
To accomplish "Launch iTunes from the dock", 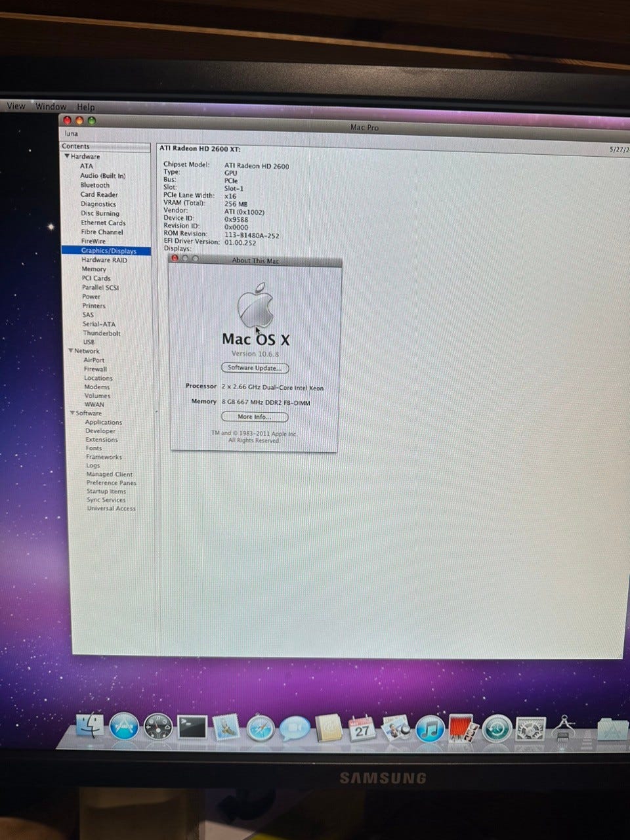I will tap(430, 729).
